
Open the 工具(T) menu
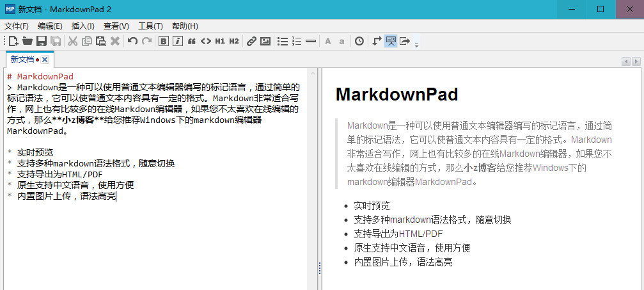(150, 26)
